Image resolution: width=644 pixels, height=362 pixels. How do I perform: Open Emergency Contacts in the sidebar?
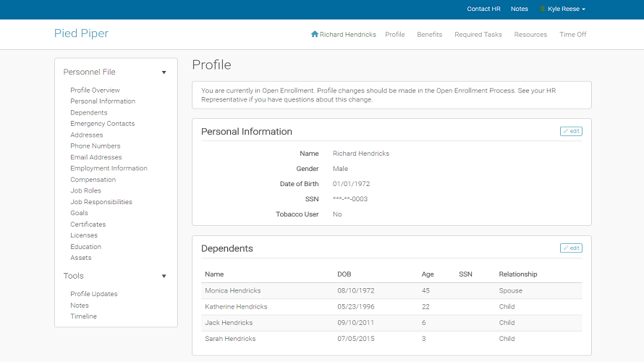[102, 124]
